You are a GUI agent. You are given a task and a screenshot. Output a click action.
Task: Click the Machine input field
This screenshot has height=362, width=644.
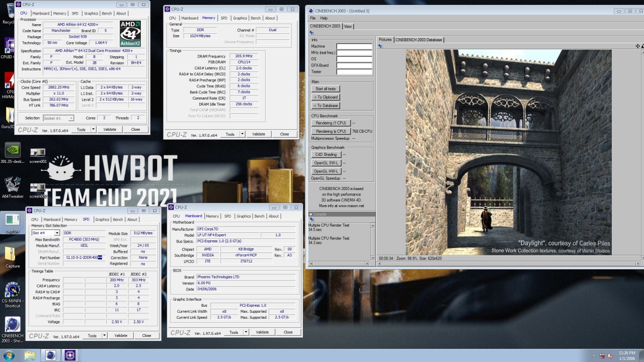click(354, 46)
